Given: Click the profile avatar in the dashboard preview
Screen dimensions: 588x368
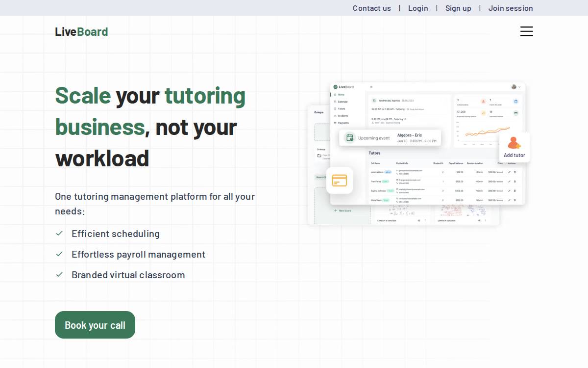Looking at the screenshot, I should (x=514, y=87).
